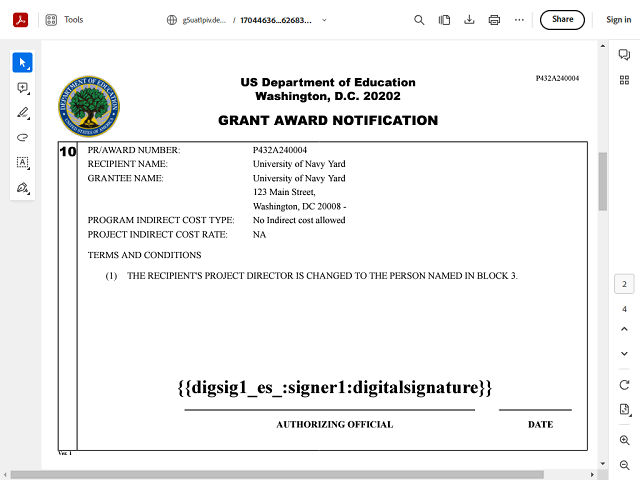640x480 pixels.
Task: Click the vertical scrollbar thumb
Action: tap(602, 181)
